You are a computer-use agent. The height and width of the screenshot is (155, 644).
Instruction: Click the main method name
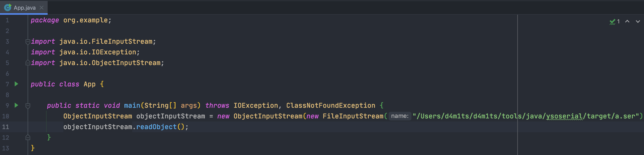132,105
